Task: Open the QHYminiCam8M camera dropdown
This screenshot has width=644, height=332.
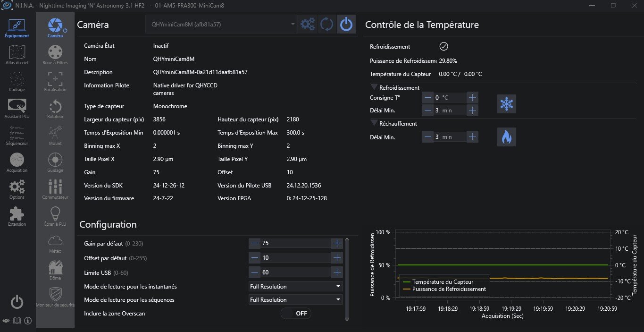Action: (x=221, y=24)
